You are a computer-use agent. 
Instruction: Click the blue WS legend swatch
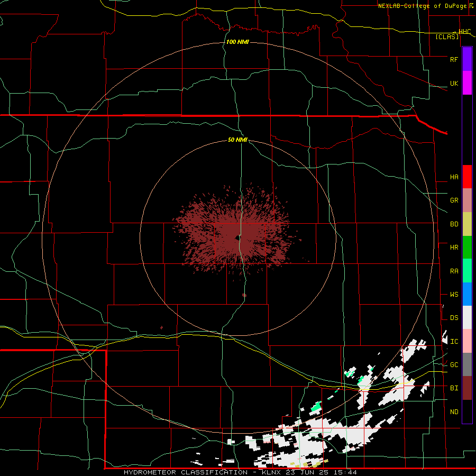(467, 294)
